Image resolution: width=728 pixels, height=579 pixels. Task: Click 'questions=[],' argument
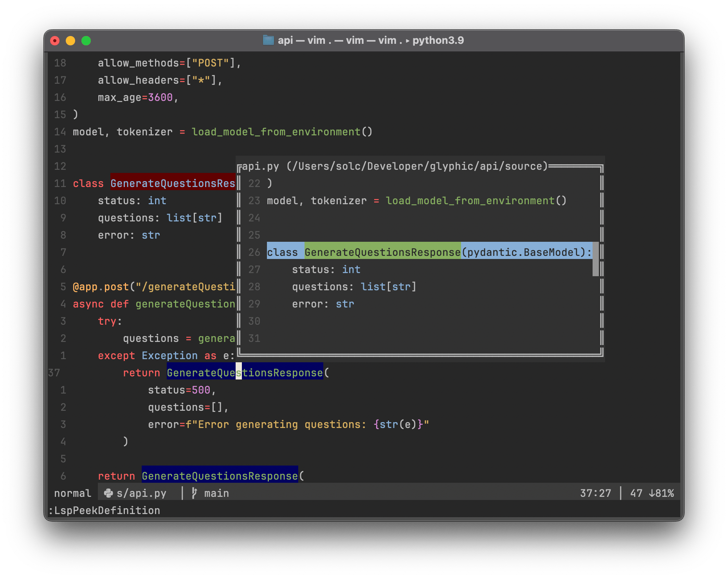(188, 407)
